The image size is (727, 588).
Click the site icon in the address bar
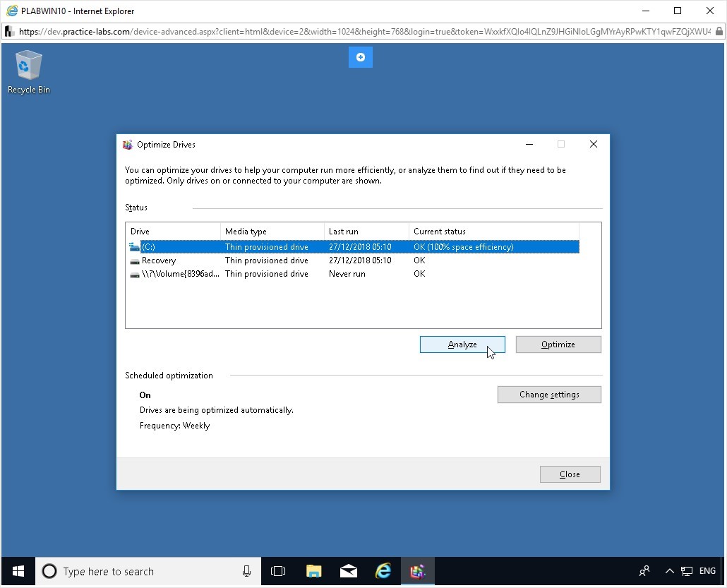8,32
